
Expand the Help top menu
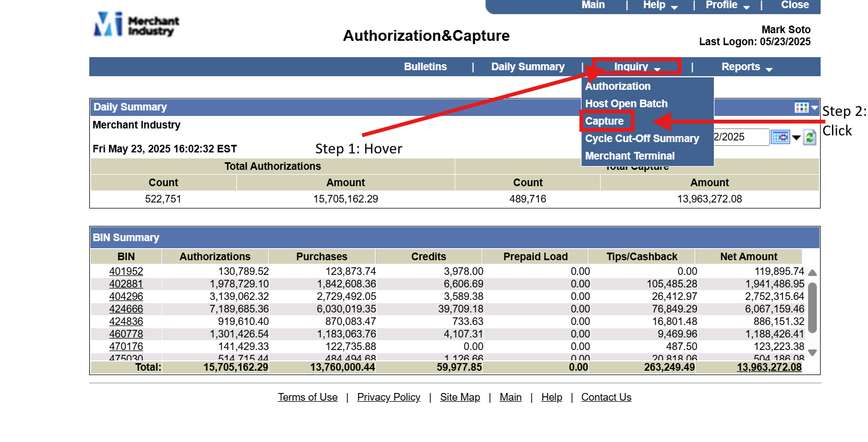660,5
